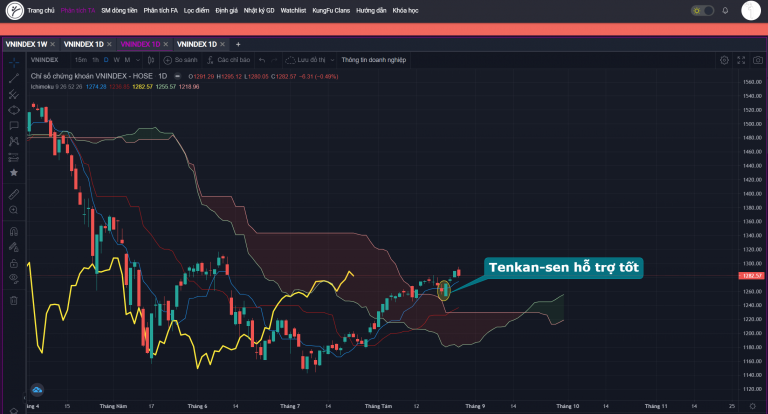Open the Watchlist menu item

293,10
